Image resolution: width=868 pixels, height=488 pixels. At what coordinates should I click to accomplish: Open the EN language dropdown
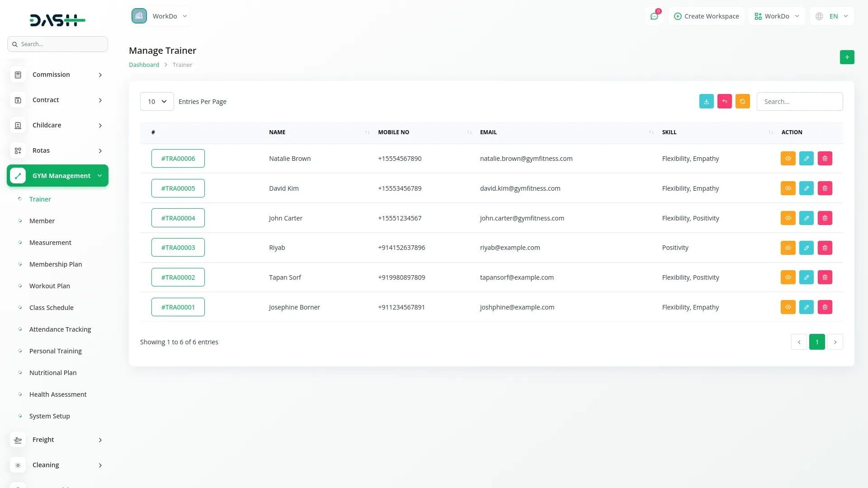click(832, 16)
